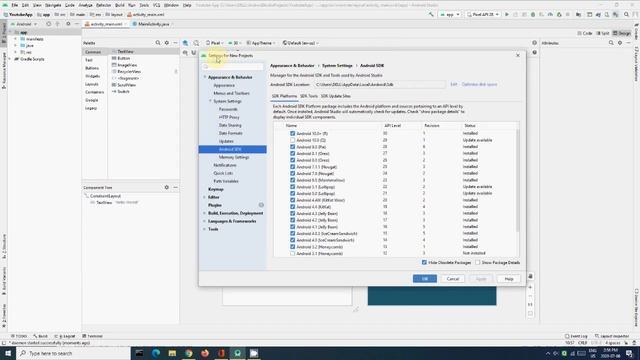Image resolution: width=640 pixels, height=360 pixels.
Task: Open Attributes panel gear settings
Action: pos(620,43)
